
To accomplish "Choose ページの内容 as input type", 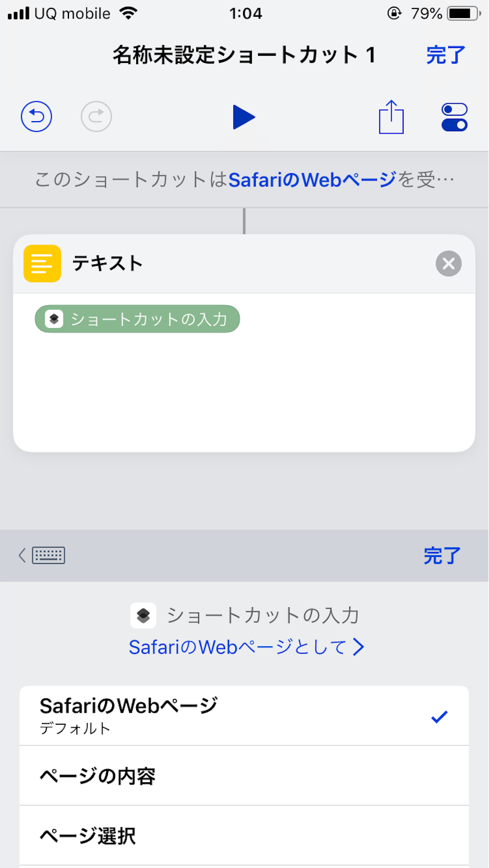I will pyautogui.click(x=244, y=774).
